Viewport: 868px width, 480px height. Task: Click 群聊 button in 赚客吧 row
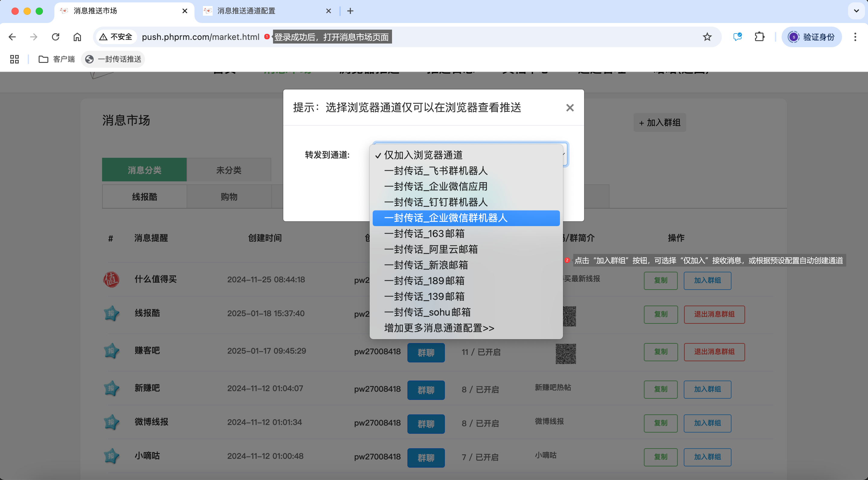tap(426, 353)
